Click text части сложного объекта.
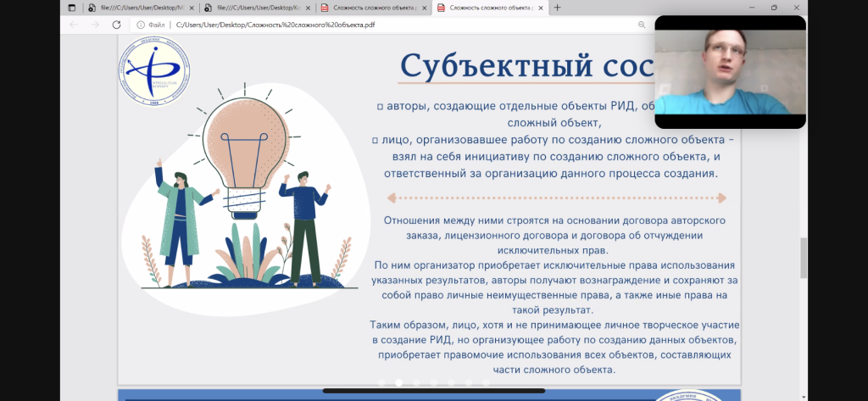Viewport: 868px width, 401px height. [554, 370]
